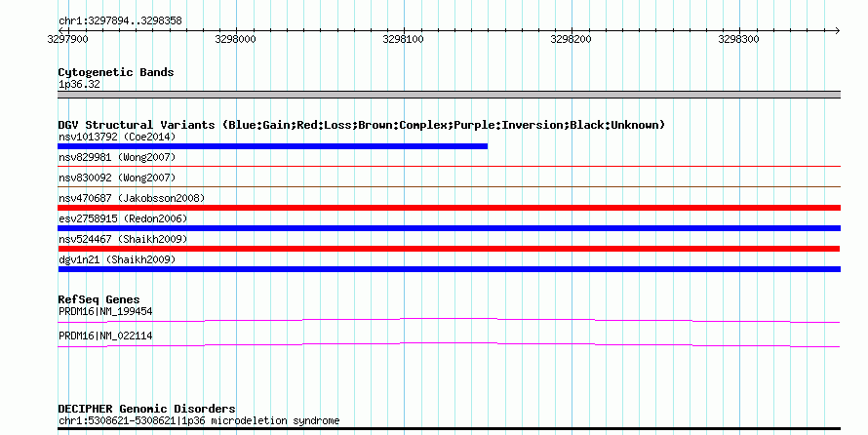Click the nsv470687 (Jakobsson2008) red loss bar

pos(449,208)
